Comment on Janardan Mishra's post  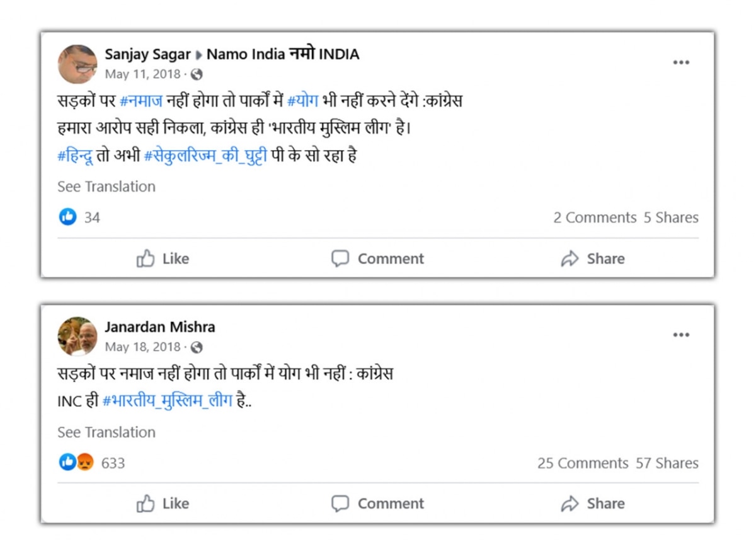click(378, 504)
